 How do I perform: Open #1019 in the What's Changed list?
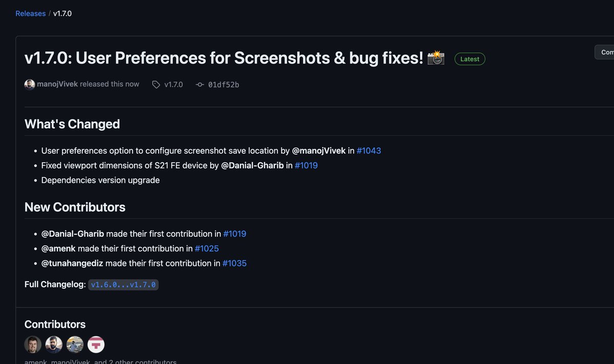click(x=306, y=166)
